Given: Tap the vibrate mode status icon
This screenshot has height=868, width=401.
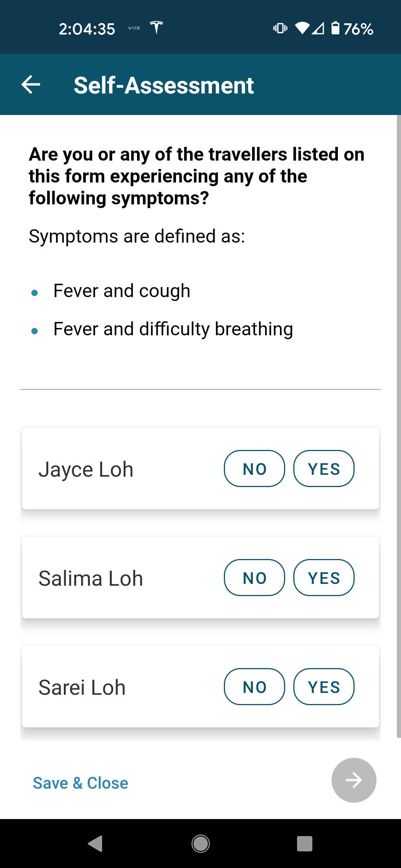Looking at the screenshot, I should coord(280,28).
